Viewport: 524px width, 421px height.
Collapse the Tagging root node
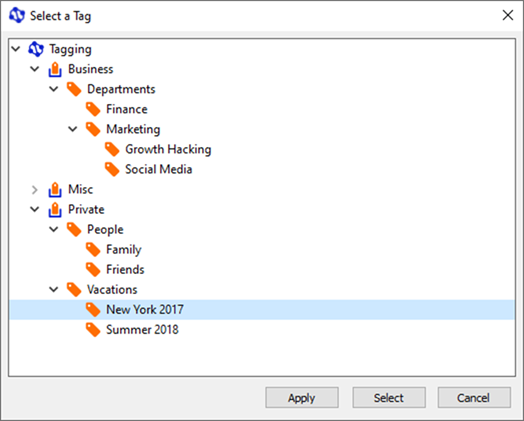click(x=16, y=49)
